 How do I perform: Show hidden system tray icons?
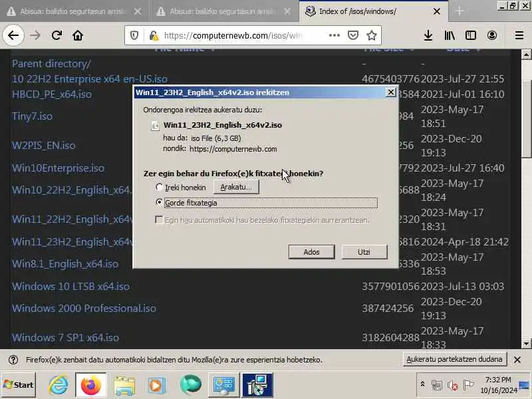tap(422, 384)
